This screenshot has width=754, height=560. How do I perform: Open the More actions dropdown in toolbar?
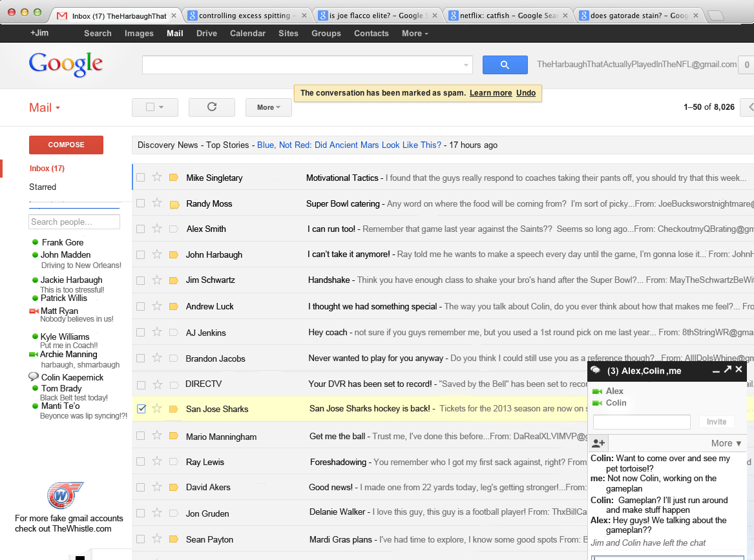(268, 107)
